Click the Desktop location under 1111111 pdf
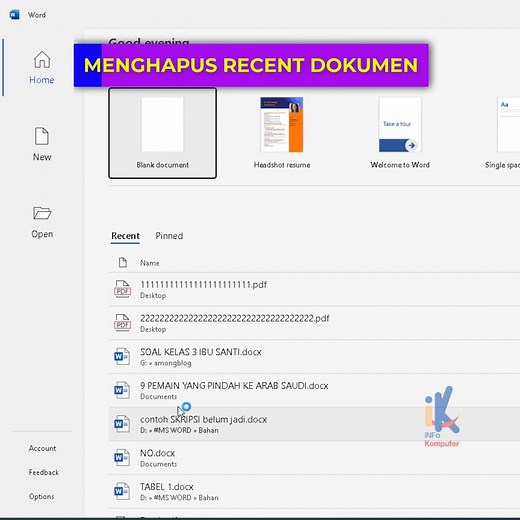The image size is (520, 520). (x=153, y=296)
